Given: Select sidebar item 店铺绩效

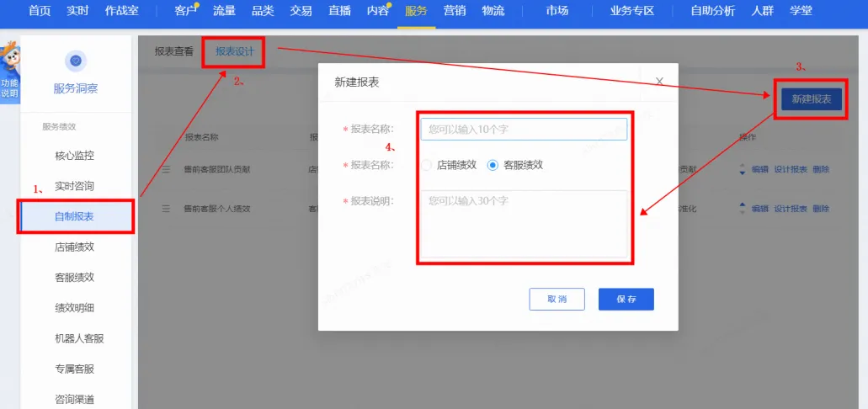Looking at the screenshot, I should click(75, 247).
